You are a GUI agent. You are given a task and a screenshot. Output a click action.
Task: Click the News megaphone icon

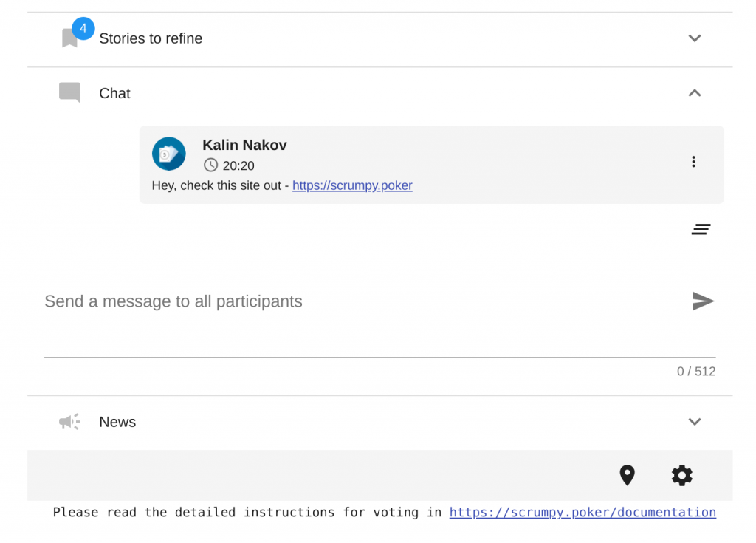[x=70, y=422]
